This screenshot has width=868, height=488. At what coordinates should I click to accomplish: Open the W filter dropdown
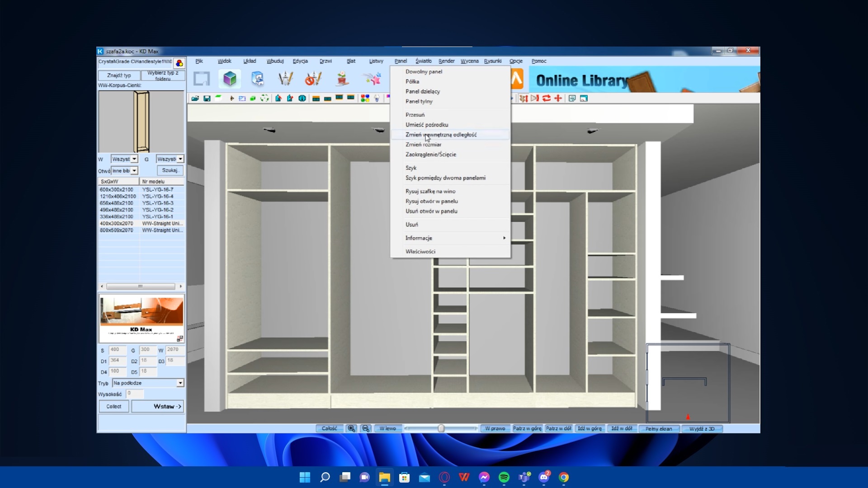click(x=134, y=159)
